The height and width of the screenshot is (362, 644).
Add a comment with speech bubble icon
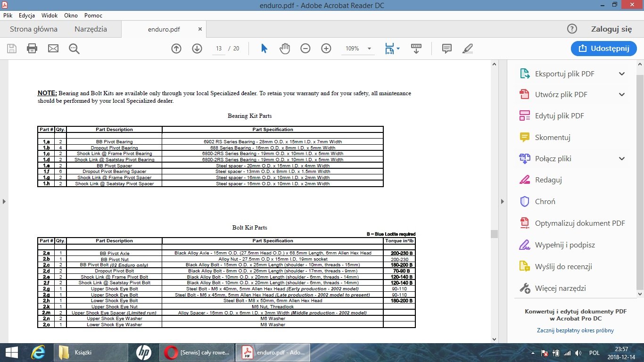click(446, 48)
